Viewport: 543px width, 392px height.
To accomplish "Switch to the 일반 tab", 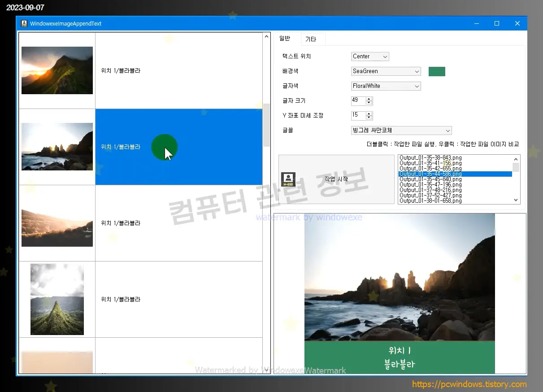I will [x=285, y=39].
